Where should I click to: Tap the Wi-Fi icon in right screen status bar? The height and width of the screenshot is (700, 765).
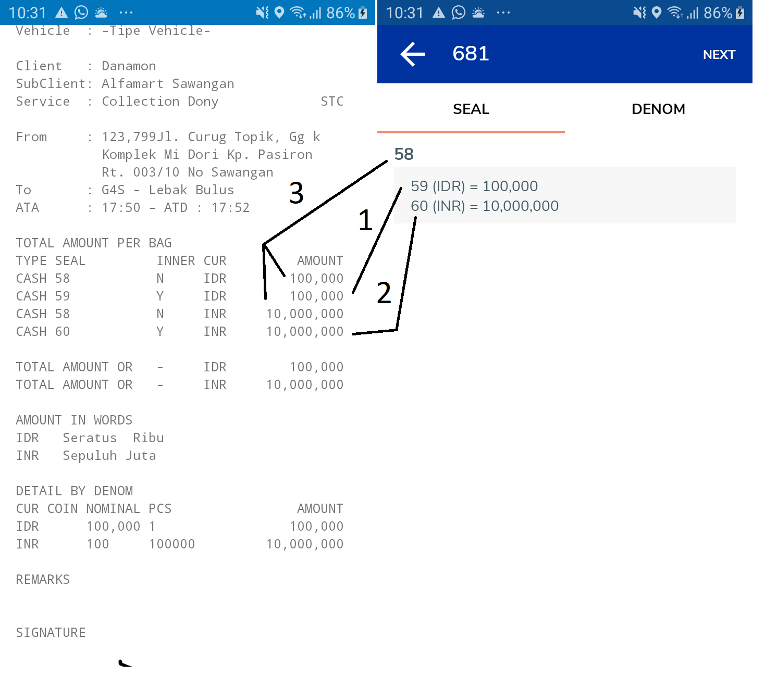[675, 12]
